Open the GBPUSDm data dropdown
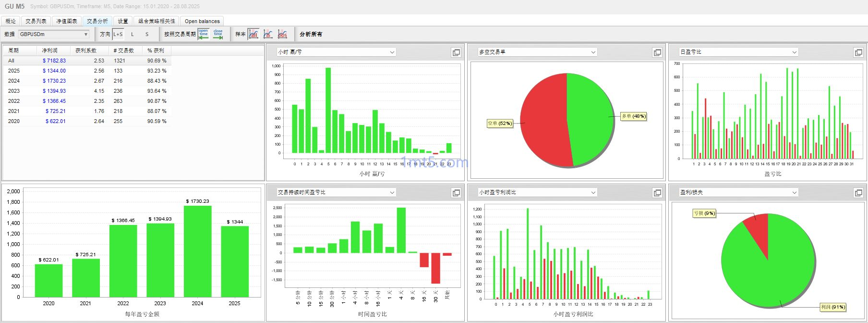This screenshot has width=868, height=323. coord(54,34)
